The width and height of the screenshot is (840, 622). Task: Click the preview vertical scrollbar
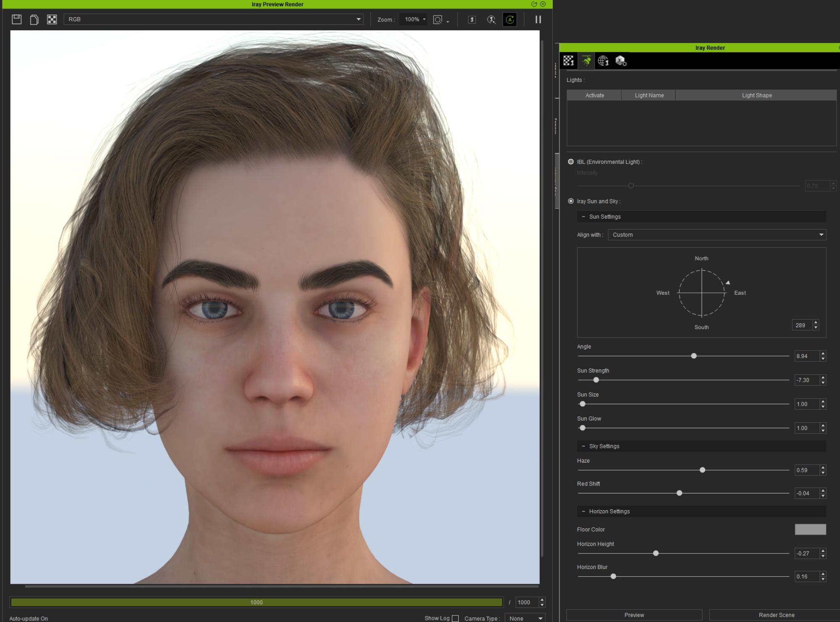click(542, 298)
